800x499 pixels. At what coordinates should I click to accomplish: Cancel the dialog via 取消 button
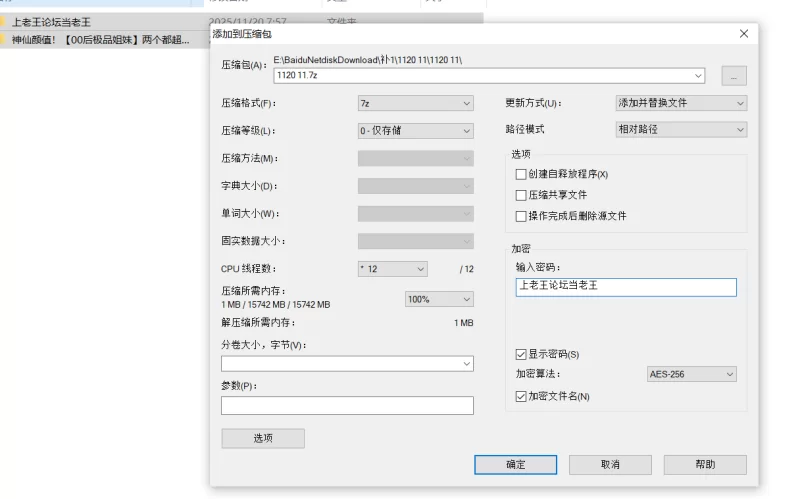pos(610,465)
